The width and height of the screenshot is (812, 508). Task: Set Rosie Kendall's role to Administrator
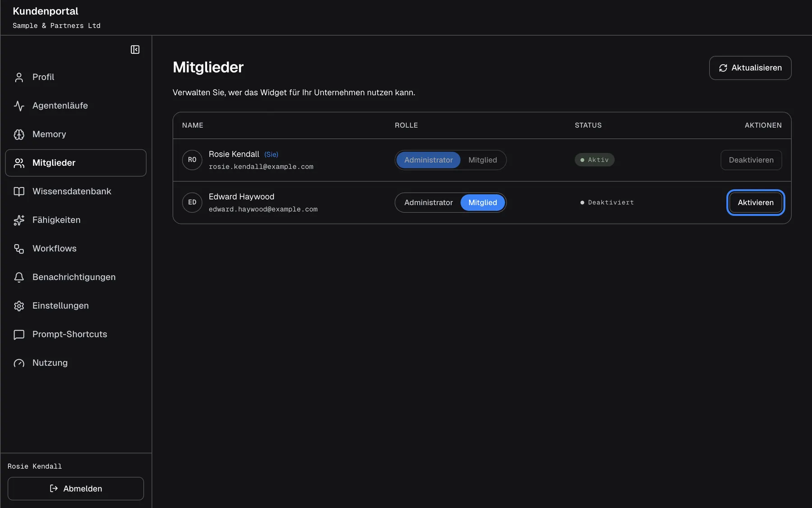[x=428, y=160]
